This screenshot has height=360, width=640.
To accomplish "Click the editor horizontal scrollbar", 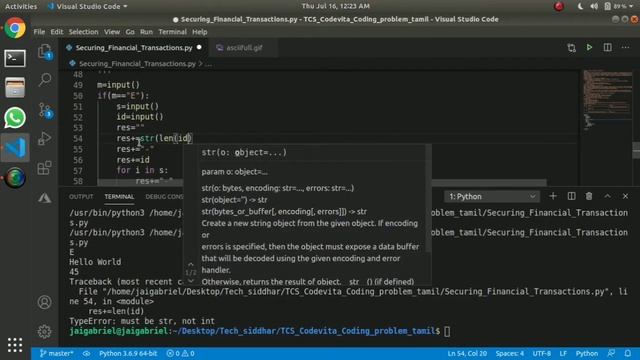I will point(322,182).
